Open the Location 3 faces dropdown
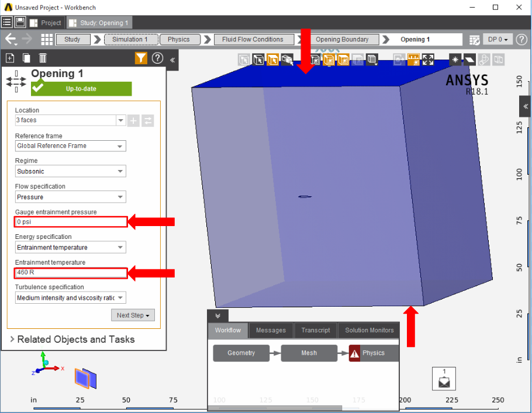 pos(121,120)
